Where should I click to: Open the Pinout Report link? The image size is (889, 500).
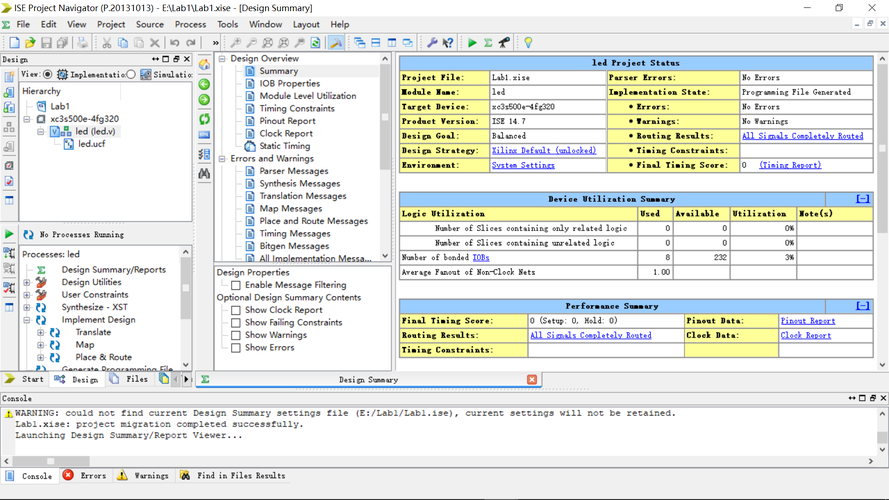(808, 321)
